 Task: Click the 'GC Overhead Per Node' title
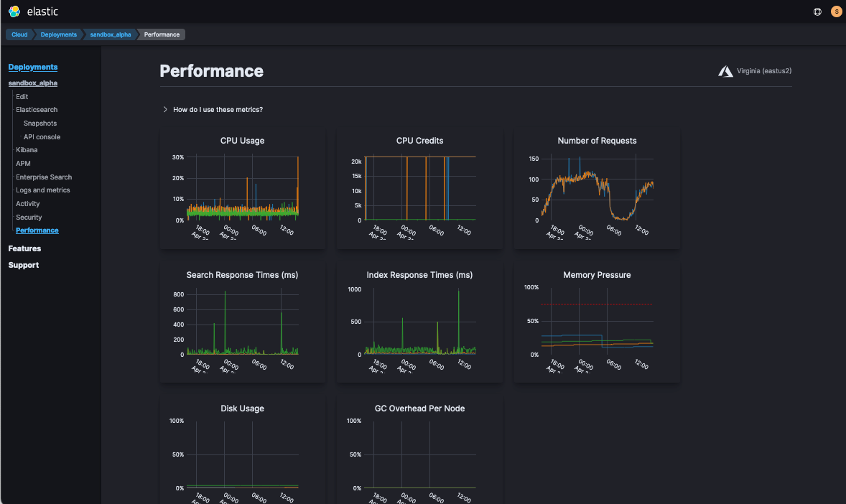419,409
